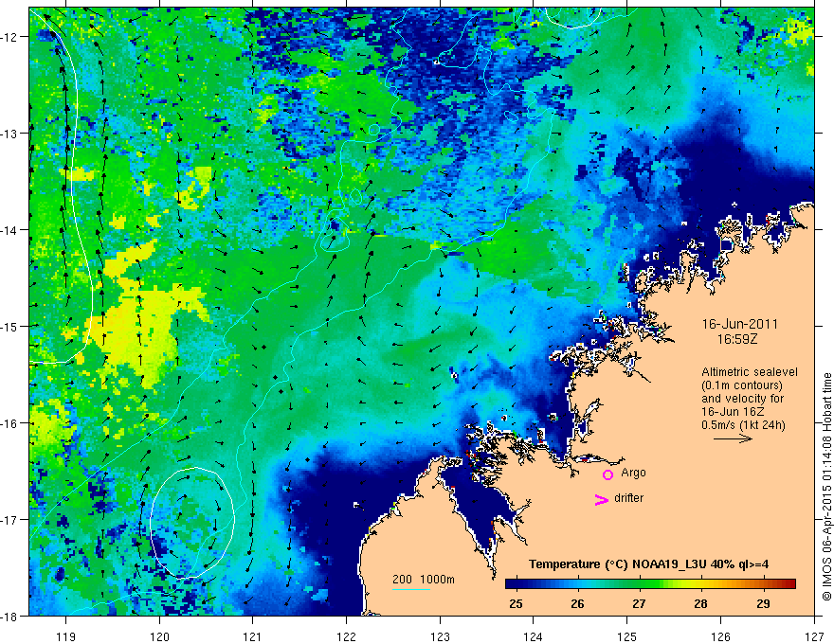The width and height of the screenshot is (834, 644).
Task: Click the longitude axis label 120
Action: pos(159,636)
